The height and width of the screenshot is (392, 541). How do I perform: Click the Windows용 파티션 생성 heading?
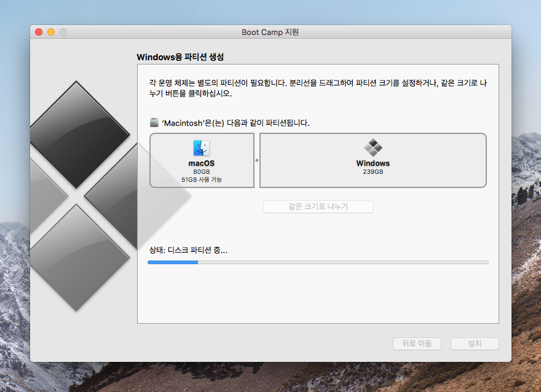click(x=180, y=57)
